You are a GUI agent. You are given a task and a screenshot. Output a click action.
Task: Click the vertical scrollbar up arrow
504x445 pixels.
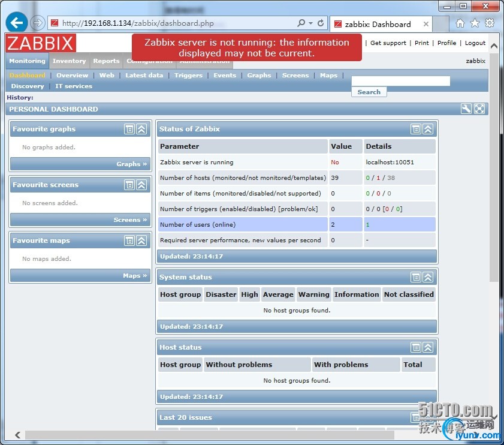(x=494, y=46)
